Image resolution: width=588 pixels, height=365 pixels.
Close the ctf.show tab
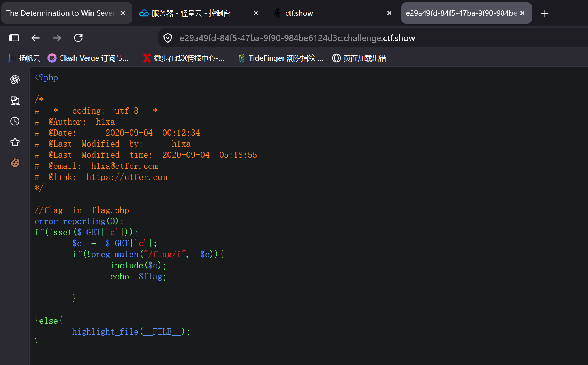[x=389, y=13]
